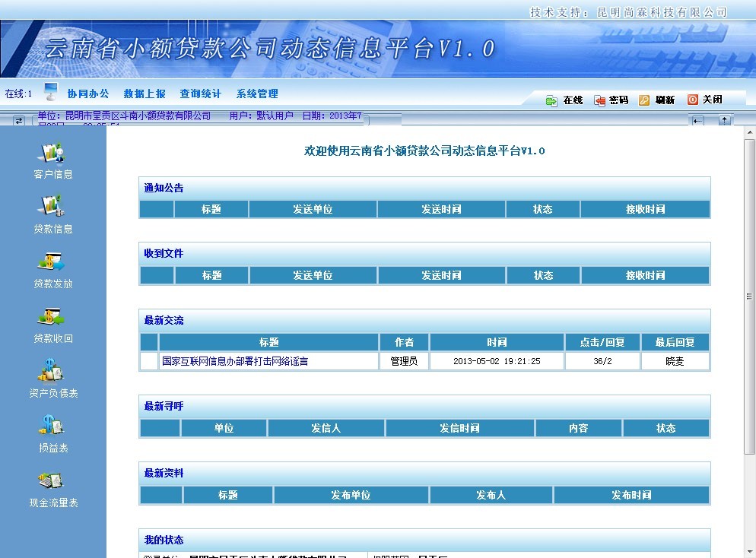Screen dimensions: 756x558
Task: Open the 数据上报 menu
Action: pyautogui.click(x=145, y=94)
